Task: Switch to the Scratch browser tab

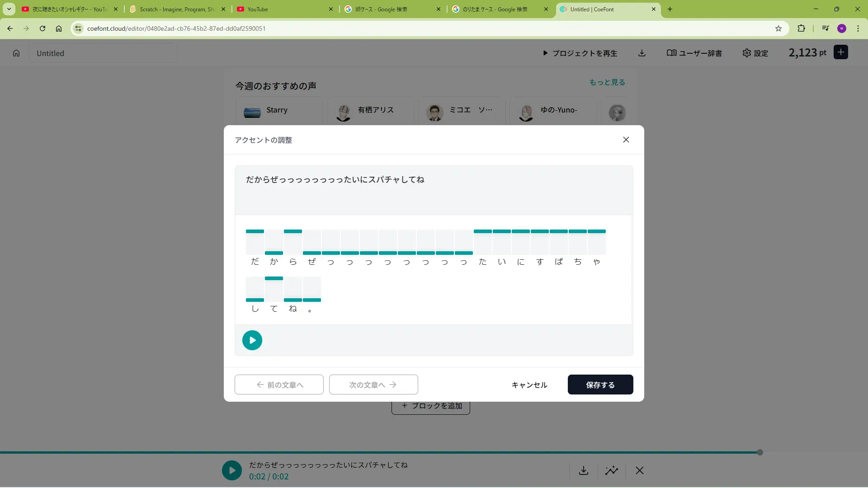Action: (x=176, y=9)
